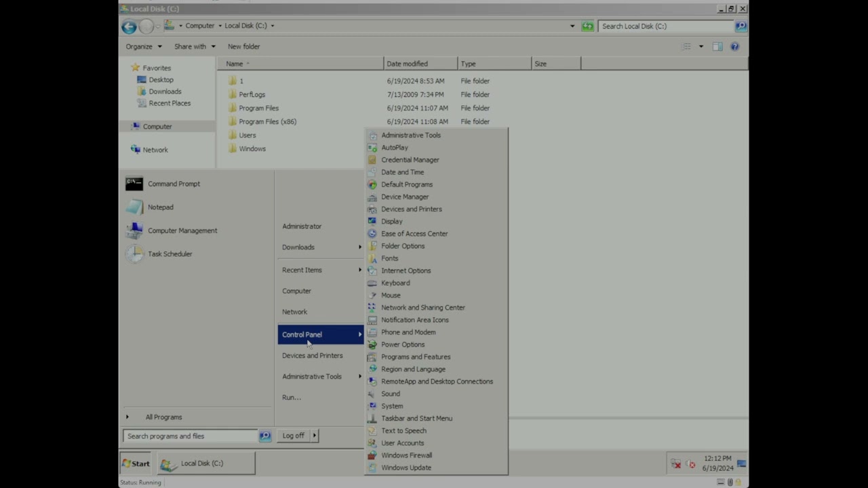Expand All Programs list
This screenshot has height=488, width=868.
(163, 417)
